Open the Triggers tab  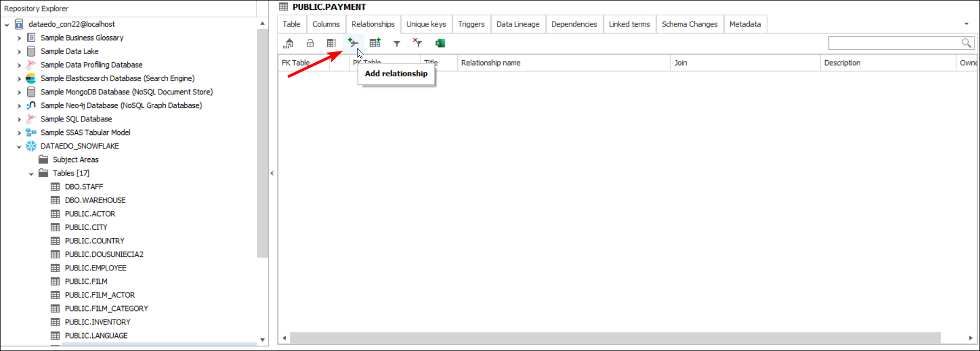(471, 24)
